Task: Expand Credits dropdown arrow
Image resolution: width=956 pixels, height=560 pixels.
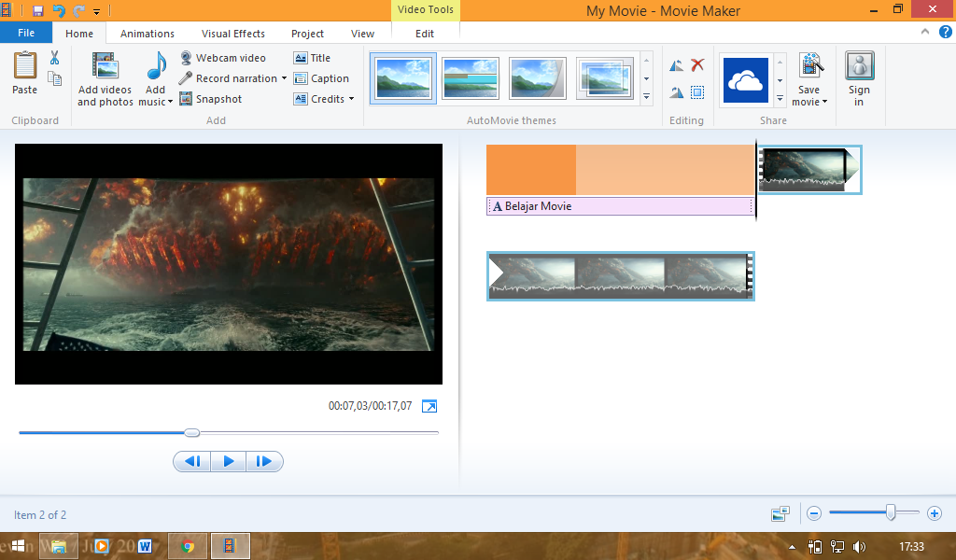Action: point(351,99)
